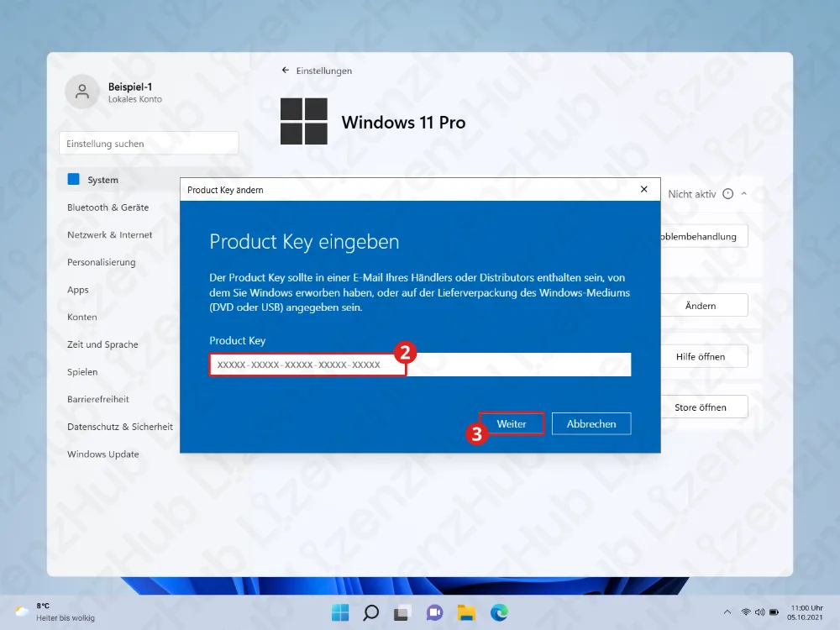Open taskbar Search magnifier
Screen dimensions: 840x630
(x=370, y=612)
